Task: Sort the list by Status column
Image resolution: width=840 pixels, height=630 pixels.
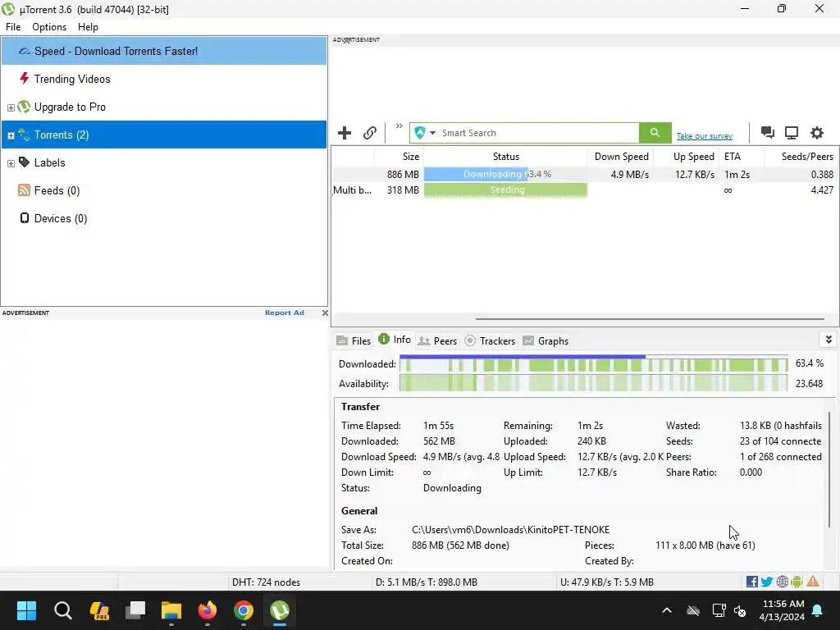Action: coord(505,157)
